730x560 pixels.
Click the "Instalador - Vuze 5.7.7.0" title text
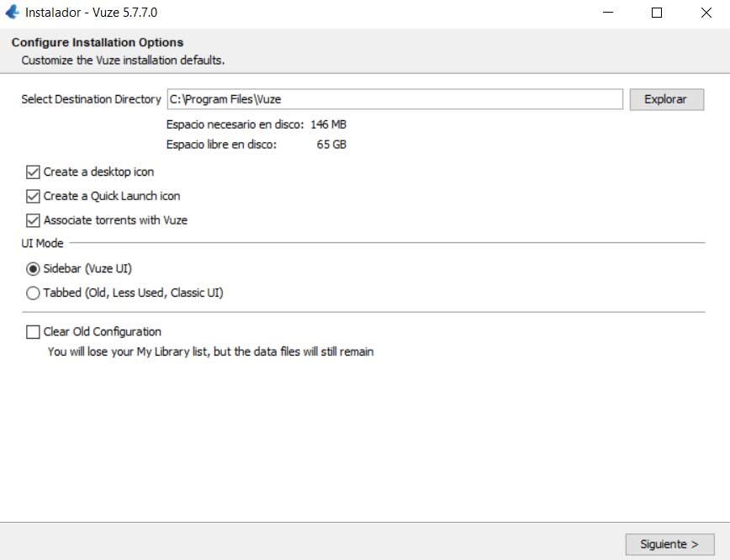91,13
